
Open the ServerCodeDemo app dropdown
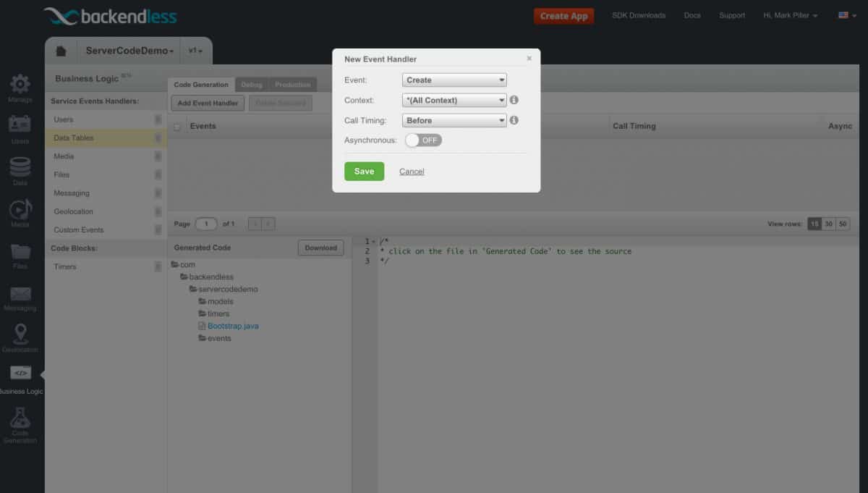tap(130, 51)
